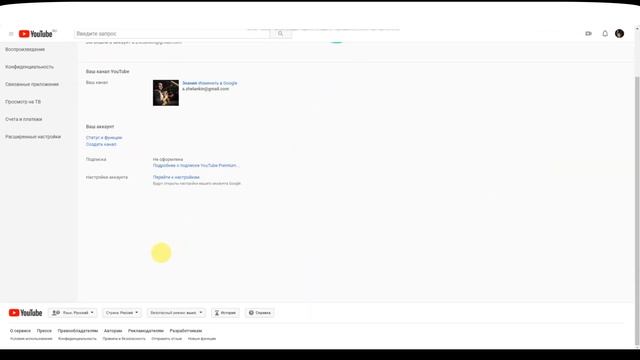Image resolution: width=640 pixels, height=360 pixels.
Task: Open the Связанные приложения section
Action: (x=32, y=84)
